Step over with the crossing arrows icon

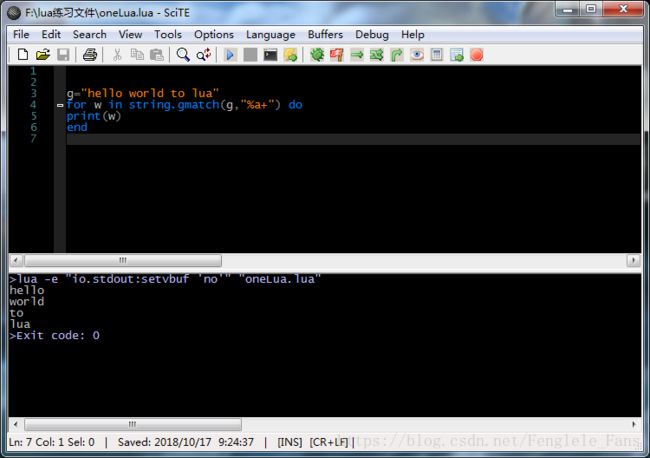[377, 55]
